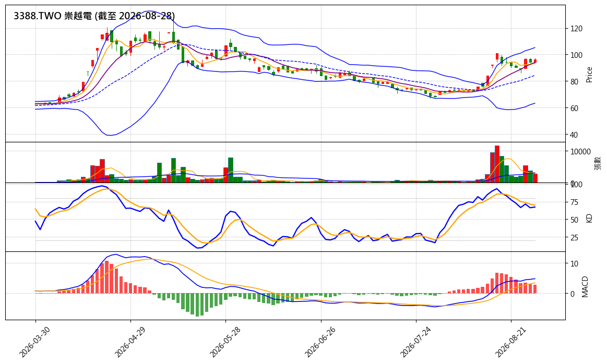Click the 2026-03-30 date axis label
Viewport: 607px width, 364px height.
pos(34,342)
